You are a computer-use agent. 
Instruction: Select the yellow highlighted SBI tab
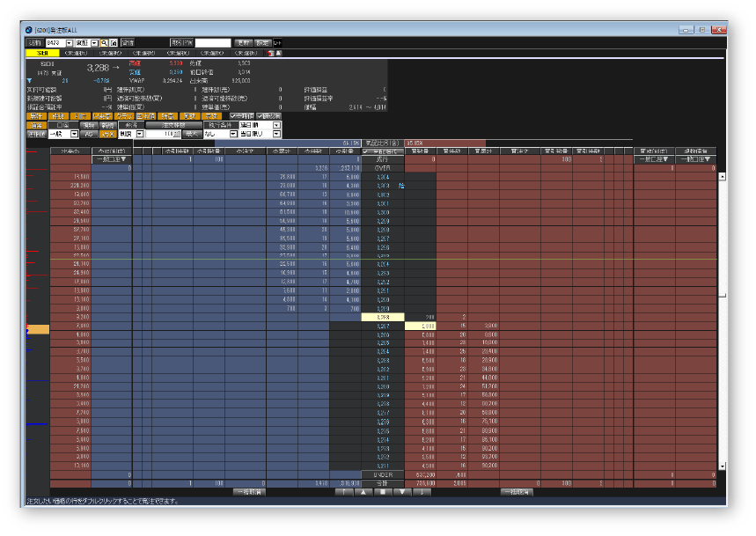pyautogui.click(x=42, y=53)
